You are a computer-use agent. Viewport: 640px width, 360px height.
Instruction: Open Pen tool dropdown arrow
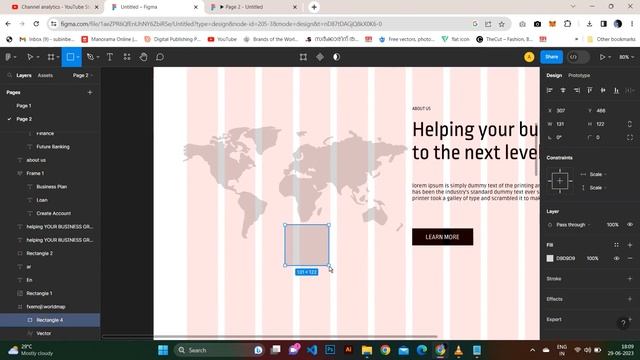click(98, 57)
